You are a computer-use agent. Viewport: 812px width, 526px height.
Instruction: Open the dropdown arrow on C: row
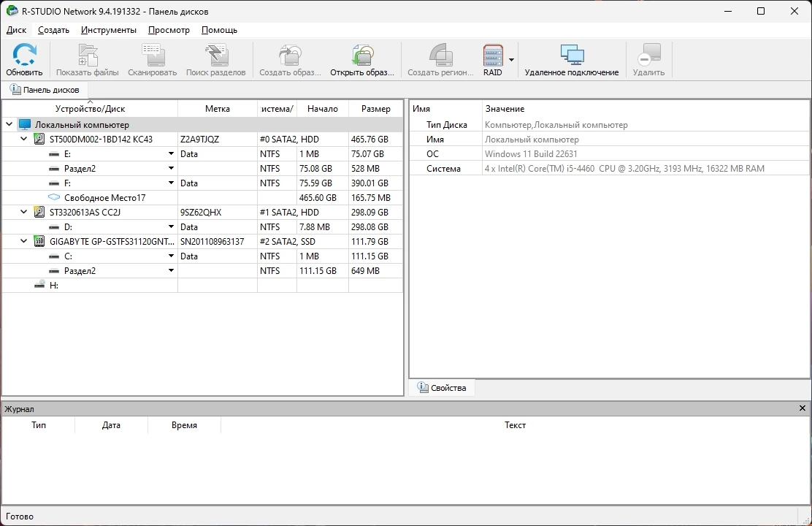coord(171,256)
